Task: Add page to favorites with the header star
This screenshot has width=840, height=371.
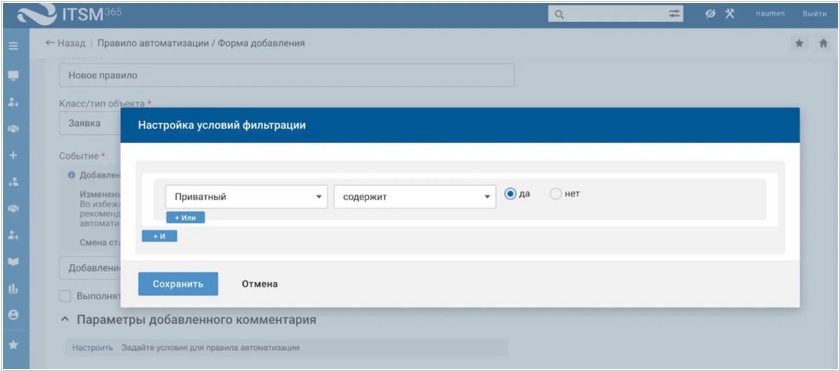Action: [799, 43]
